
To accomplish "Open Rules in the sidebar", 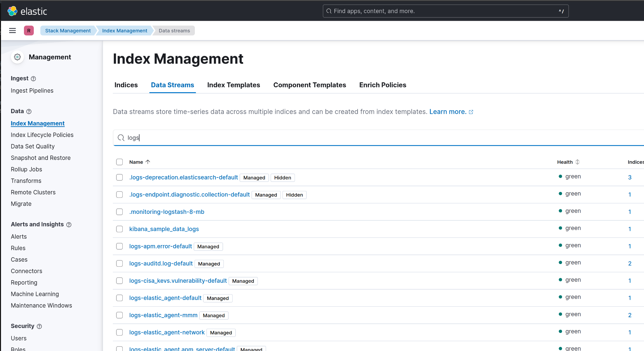I will click(x=18, y=248).
